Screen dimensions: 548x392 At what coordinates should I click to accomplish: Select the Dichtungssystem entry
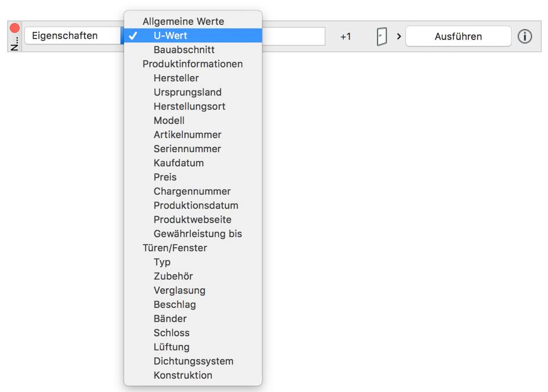pos(193,361)
